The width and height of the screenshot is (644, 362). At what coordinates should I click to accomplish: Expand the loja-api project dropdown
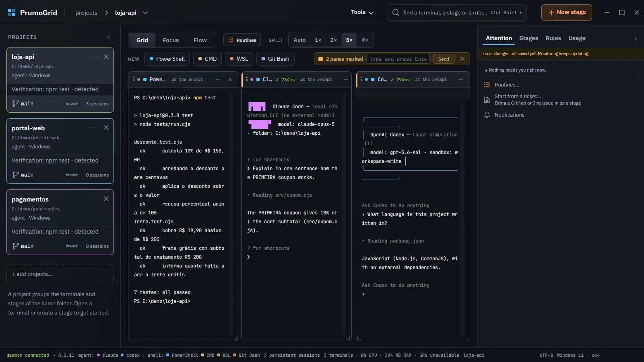[x=145, y=12]
